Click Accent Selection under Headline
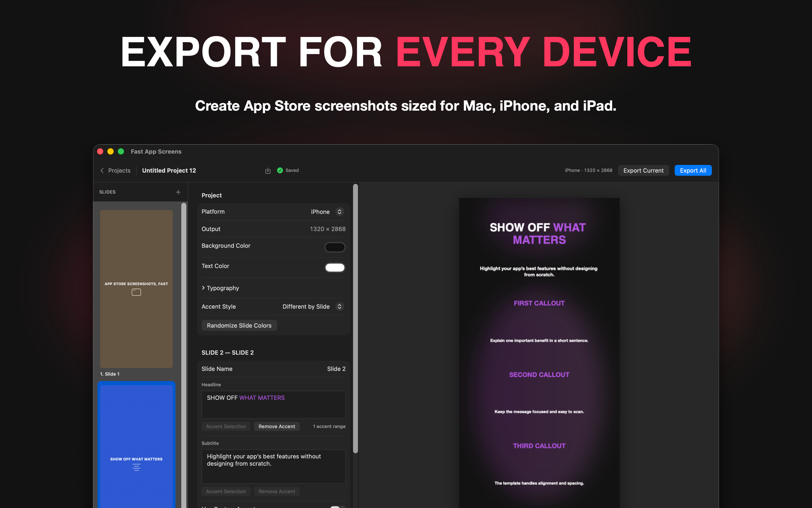The image size is (812, 508). [226, 426]
